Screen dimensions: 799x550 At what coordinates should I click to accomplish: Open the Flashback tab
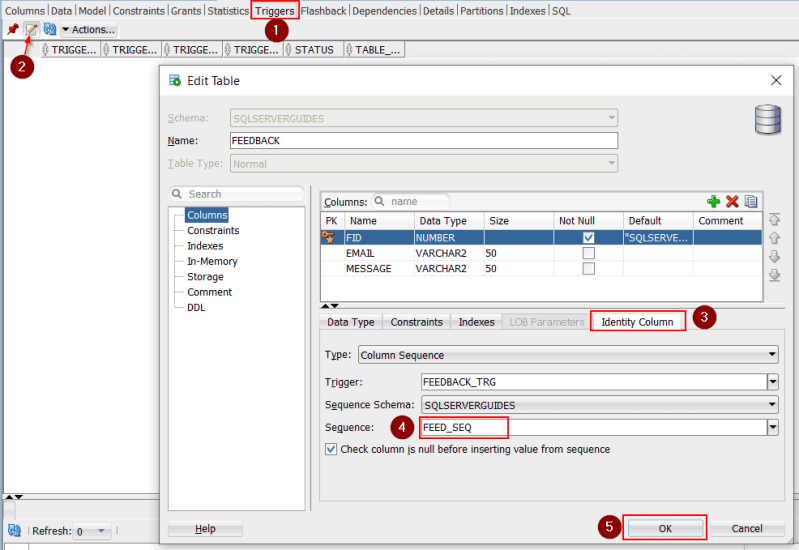(323, 11)
